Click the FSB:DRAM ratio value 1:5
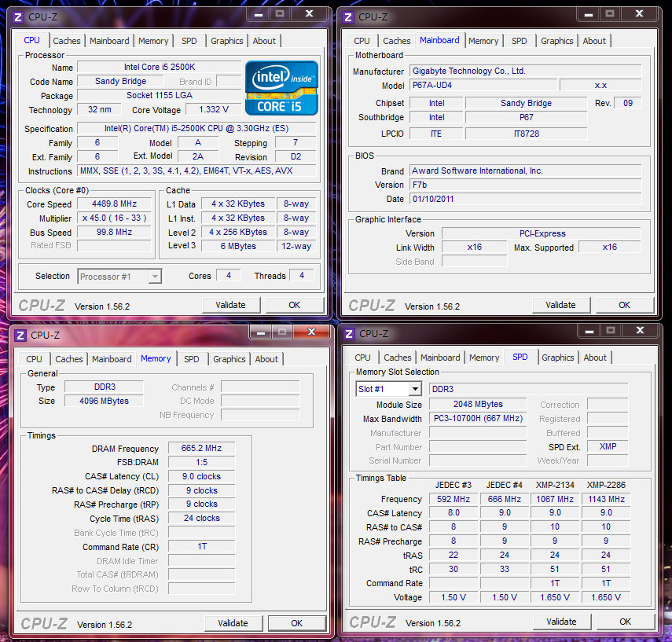672x642 pixels. point(201,462)
